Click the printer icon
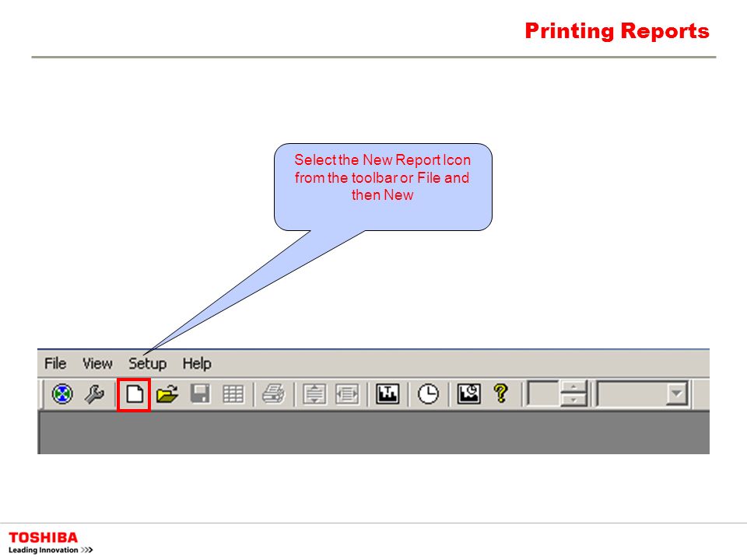This screenshot has height=560, width=747. pyautogui.click(x=273, y=394)
